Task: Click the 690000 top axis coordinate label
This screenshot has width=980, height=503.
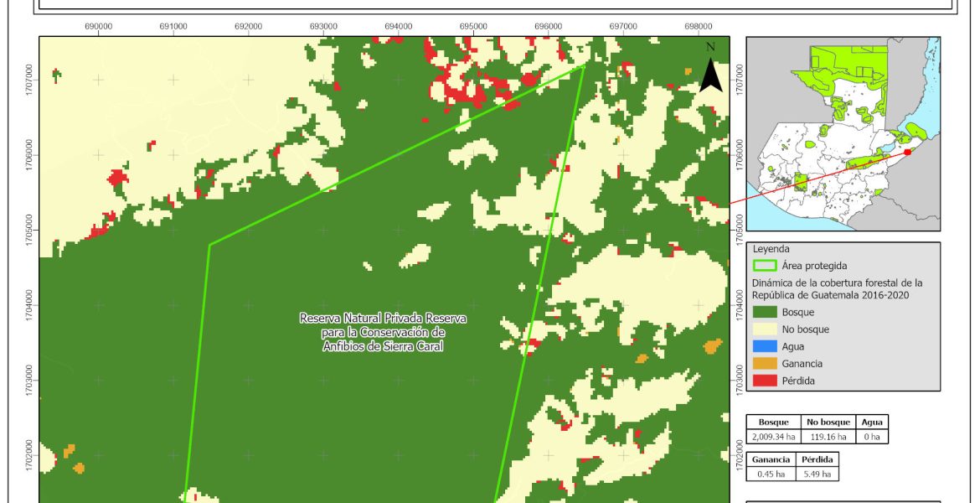Action: 99,26
